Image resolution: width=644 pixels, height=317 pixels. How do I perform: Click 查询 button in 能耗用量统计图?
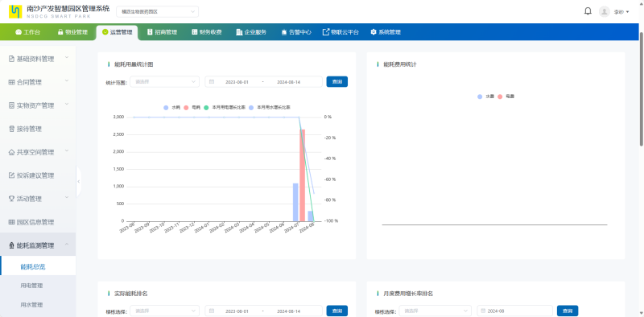click(337, 82)
